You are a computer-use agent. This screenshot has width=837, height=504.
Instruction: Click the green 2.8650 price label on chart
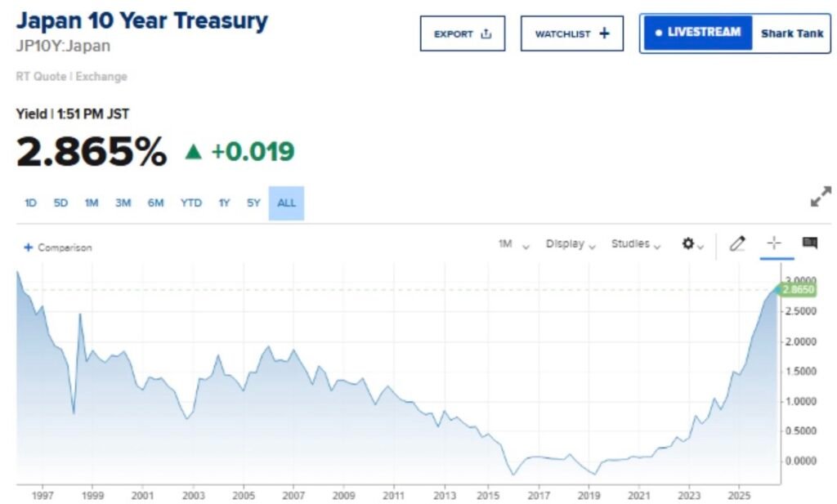coord(796,290)
